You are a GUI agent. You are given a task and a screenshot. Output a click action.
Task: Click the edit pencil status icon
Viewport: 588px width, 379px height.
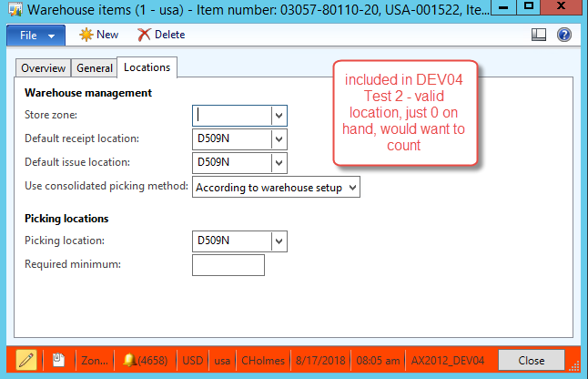pos(26,360)
